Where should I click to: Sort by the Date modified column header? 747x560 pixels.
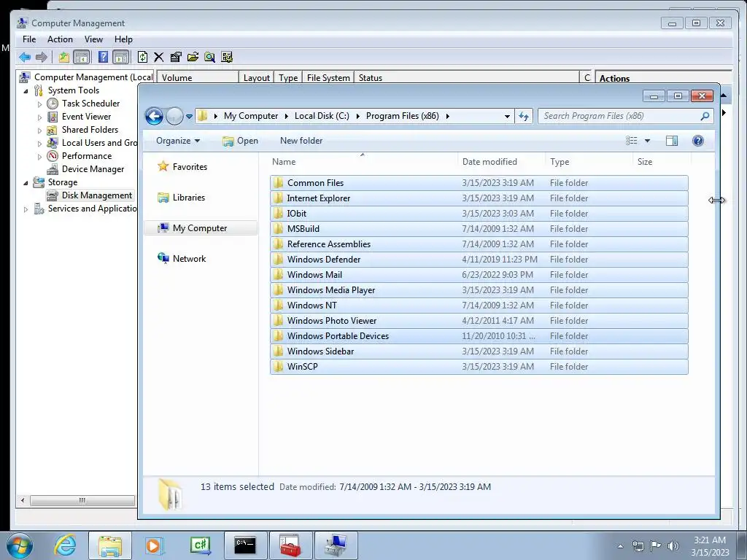[x=501, y=162]
